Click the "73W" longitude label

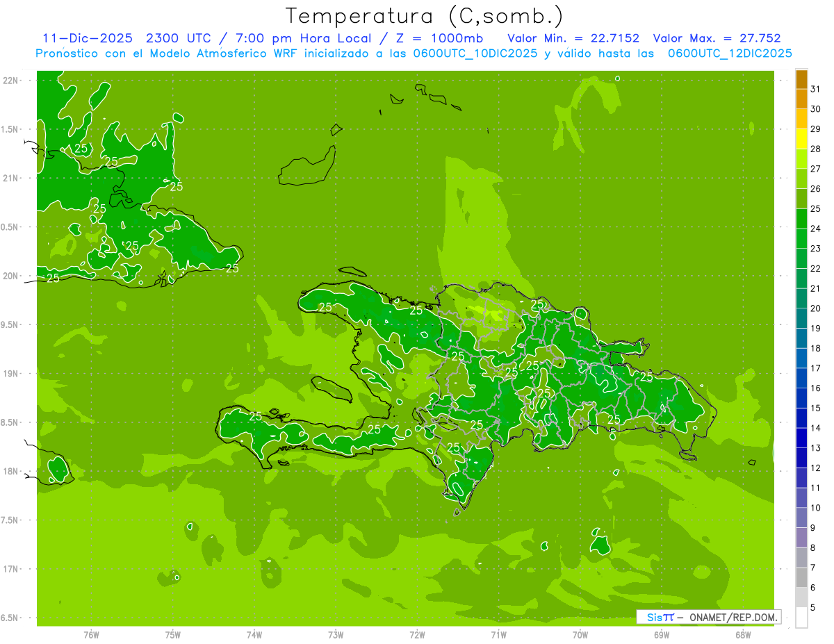tap(336, 635)
